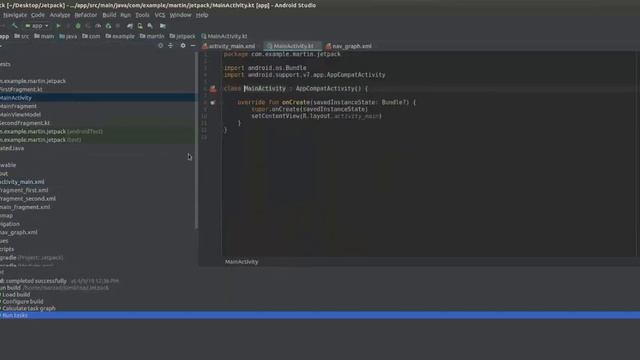Click the Sync Project with Gradle icon
This screenshot has height=360, width=640.
130,26
